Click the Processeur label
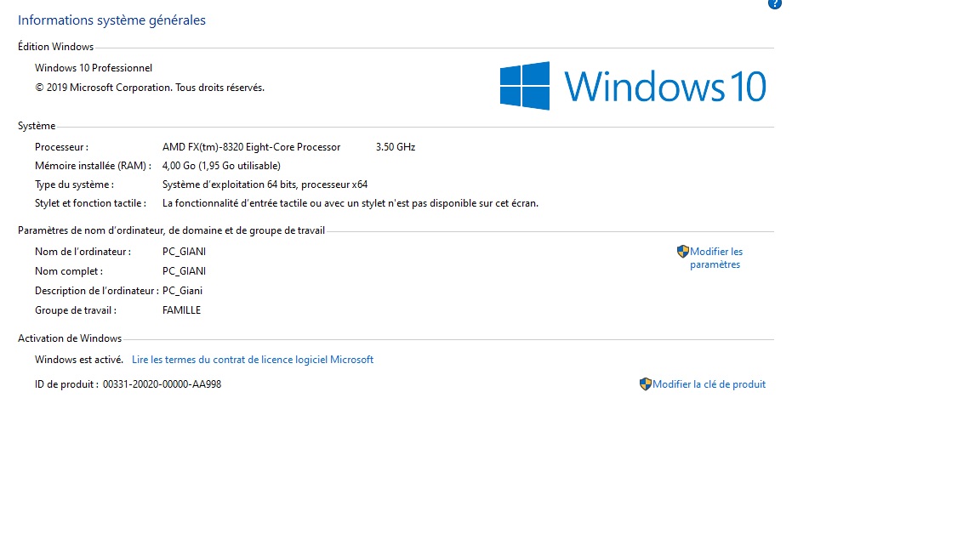Viewport: 980px width, 551px height. tap(61, 147)
